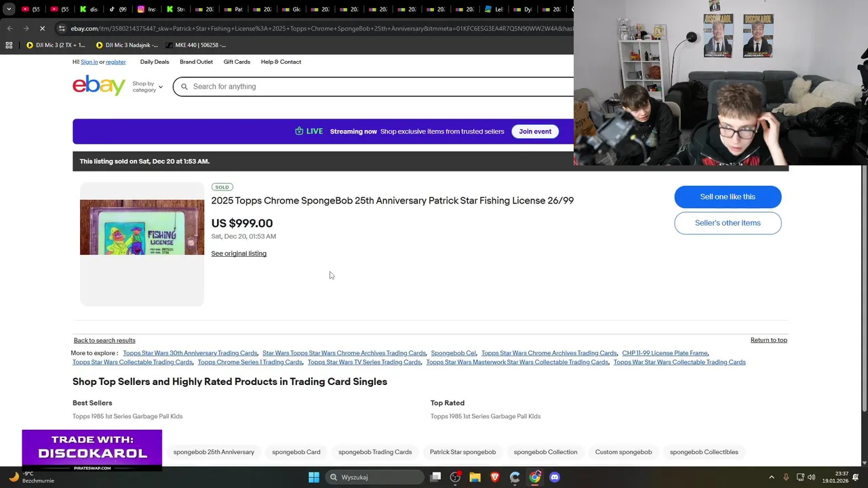Click the Join event button
Image resolution: width=868 pixels, height=488 pixels.
click(535, 131)
